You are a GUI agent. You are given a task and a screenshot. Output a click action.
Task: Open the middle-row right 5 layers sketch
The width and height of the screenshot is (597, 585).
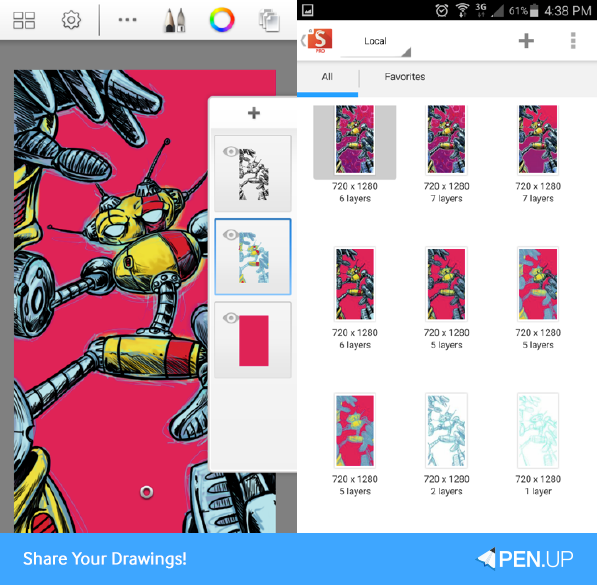point(538,284)
